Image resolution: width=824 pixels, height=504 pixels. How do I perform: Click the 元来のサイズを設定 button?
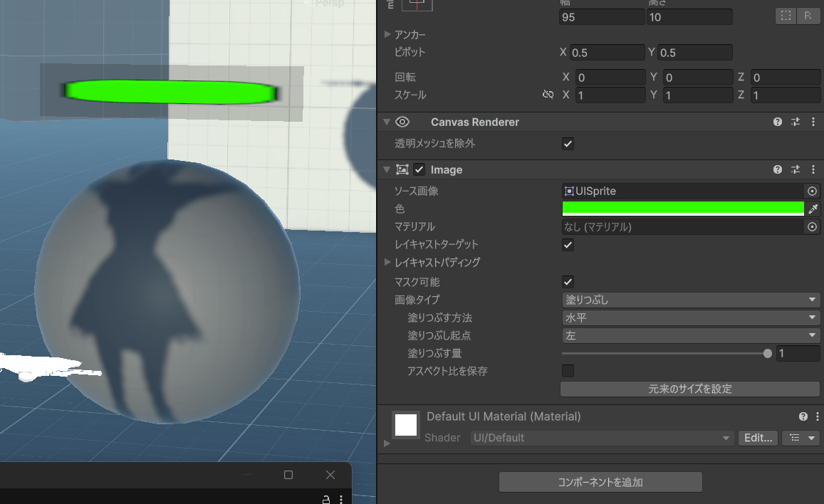690,389
